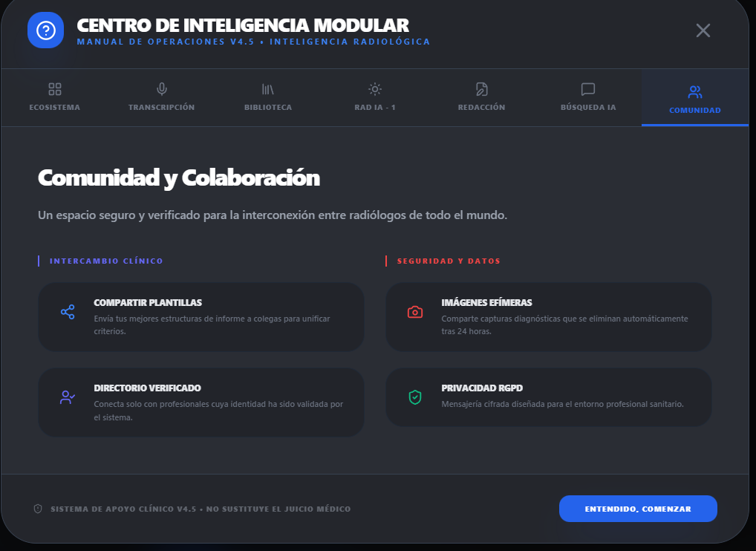Image resolution: width=756 pixels, height=551 pixels.
Task: Click the green shield icon for Privacidad RGPD
Action: coord(415,397)
